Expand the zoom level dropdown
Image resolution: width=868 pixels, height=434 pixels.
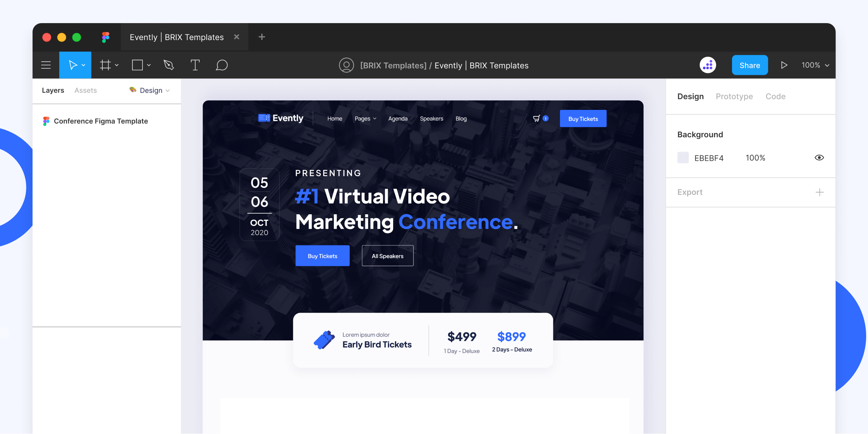[815, 65]
